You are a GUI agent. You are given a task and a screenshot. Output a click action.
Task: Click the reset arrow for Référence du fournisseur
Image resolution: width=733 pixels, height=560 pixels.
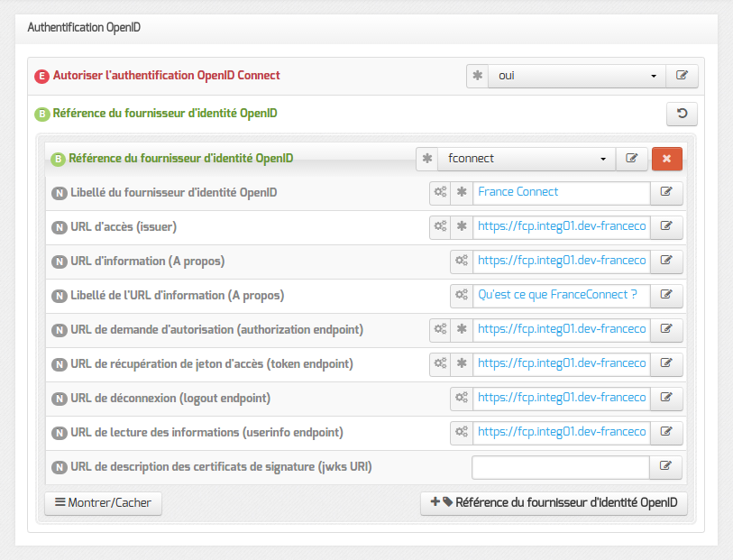pos(682,114)
